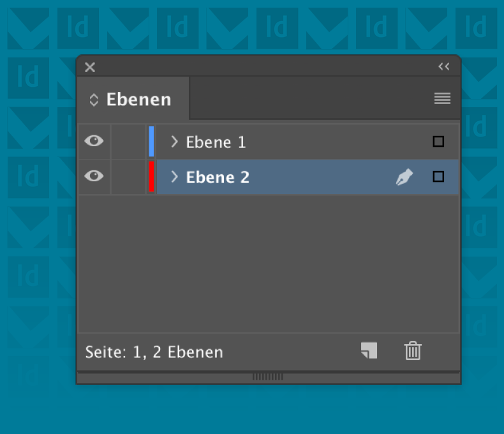
Task: Click the pen icon on Ebene 2
Action: [404, 177]
